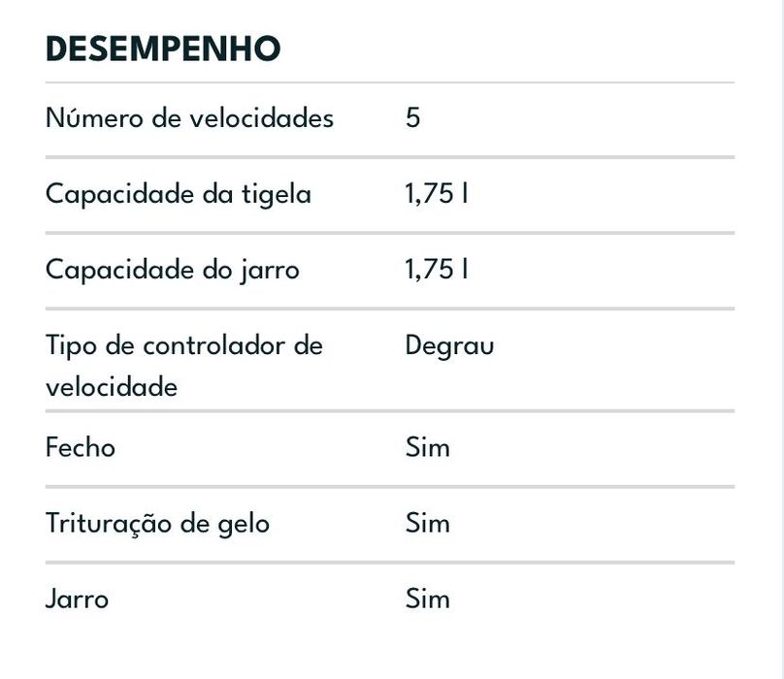The width and height of the screenshot is (784, 679).
Task: Click the 1,75 l jug capacity value
Action: click(437, 270)
